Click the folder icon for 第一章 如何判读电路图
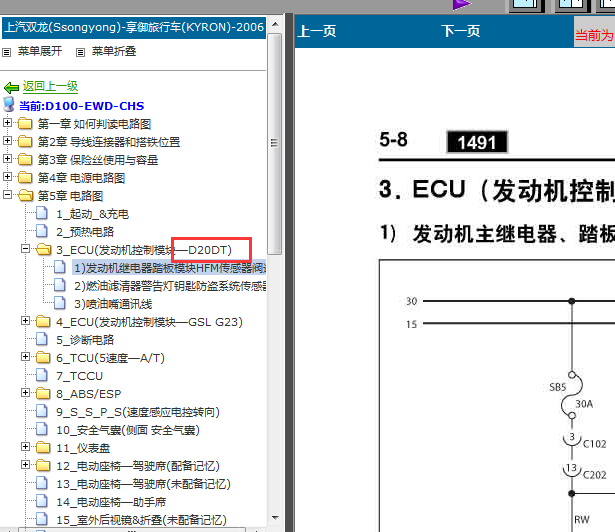 tap(25, 124)
